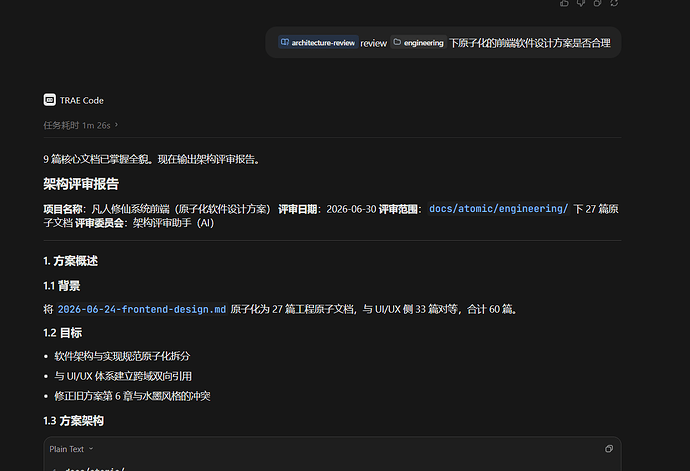The width and height of the screenshot is (690, 471).
Task: Click the sentence 9 篇核心文档已掌握全貌
Action: pos(98,159)
